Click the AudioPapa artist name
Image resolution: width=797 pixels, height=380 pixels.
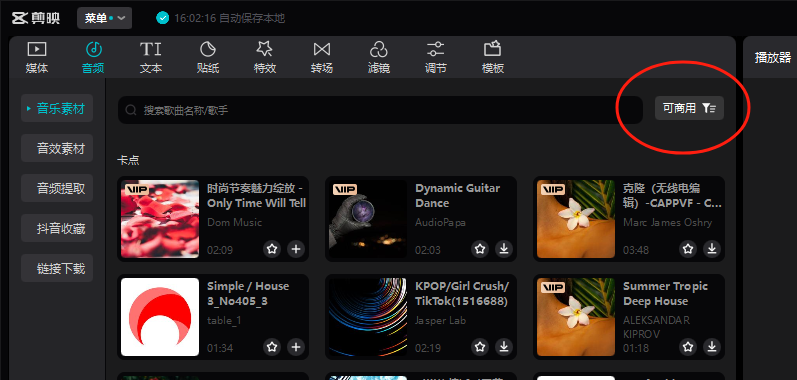click(x=440, y=223)
